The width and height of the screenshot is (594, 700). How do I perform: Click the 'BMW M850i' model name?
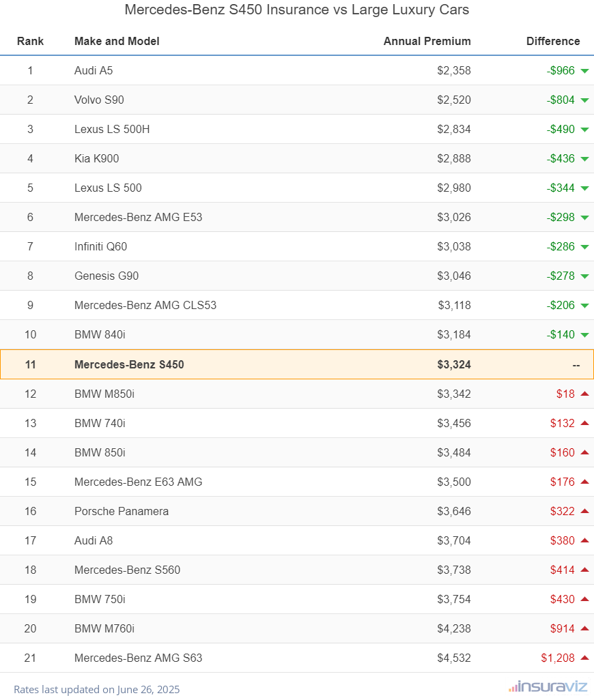(104, 394)
